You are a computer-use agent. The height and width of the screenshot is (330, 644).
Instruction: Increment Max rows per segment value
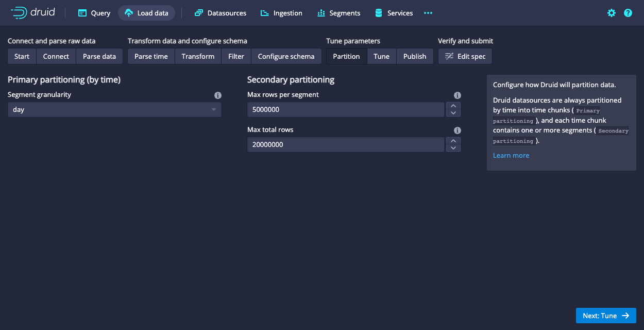453,106
